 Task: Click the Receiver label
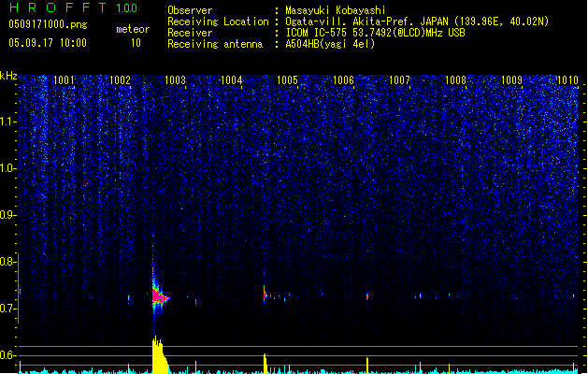[x=190, y=33]
